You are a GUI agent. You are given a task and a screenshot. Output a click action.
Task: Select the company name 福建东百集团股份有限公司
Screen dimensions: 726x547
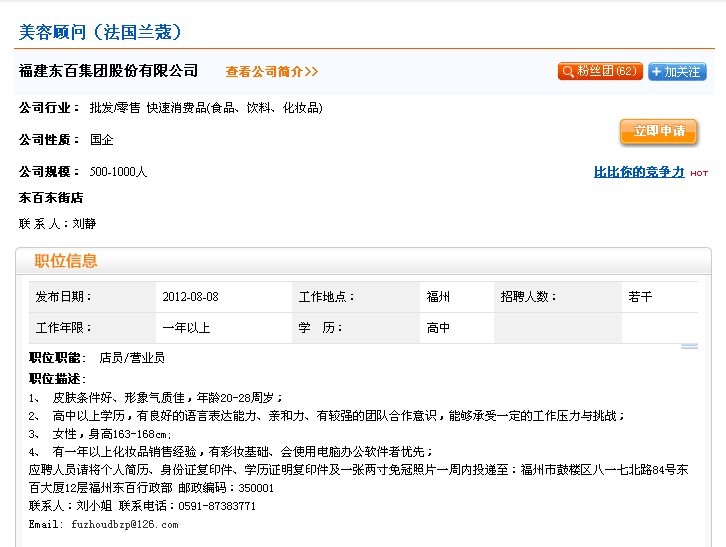(x=109, y=71)
